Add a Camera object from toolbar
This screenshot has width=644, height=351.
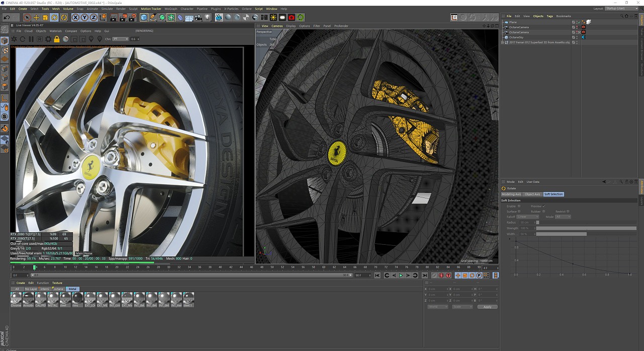point(198,18)
